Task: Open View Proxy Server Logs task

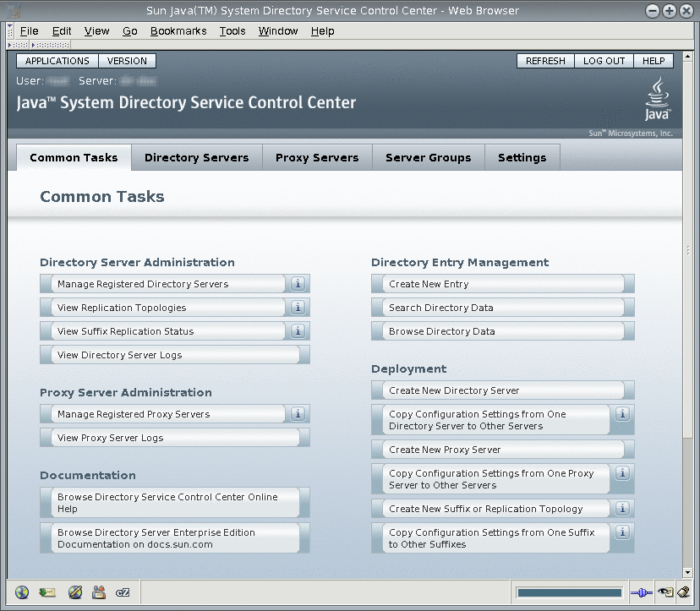Action: pyautogui.click(x=174, y=438)
